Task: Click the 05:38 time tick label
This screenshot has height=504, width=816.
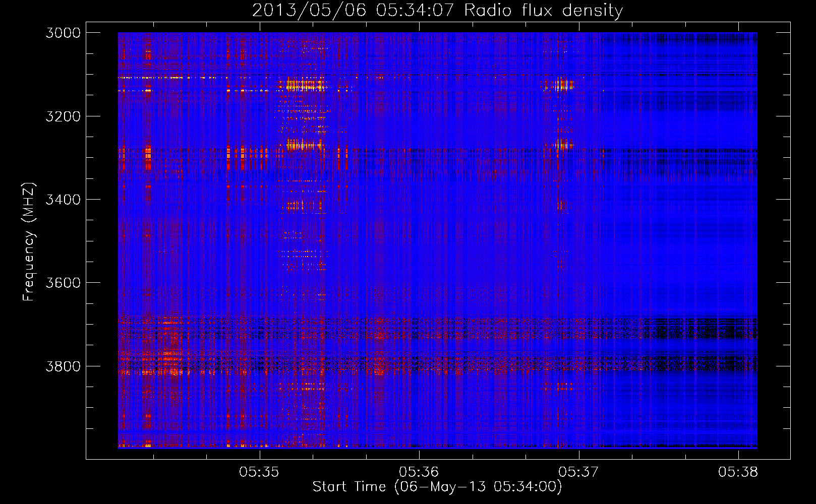Action: point(738,472)
